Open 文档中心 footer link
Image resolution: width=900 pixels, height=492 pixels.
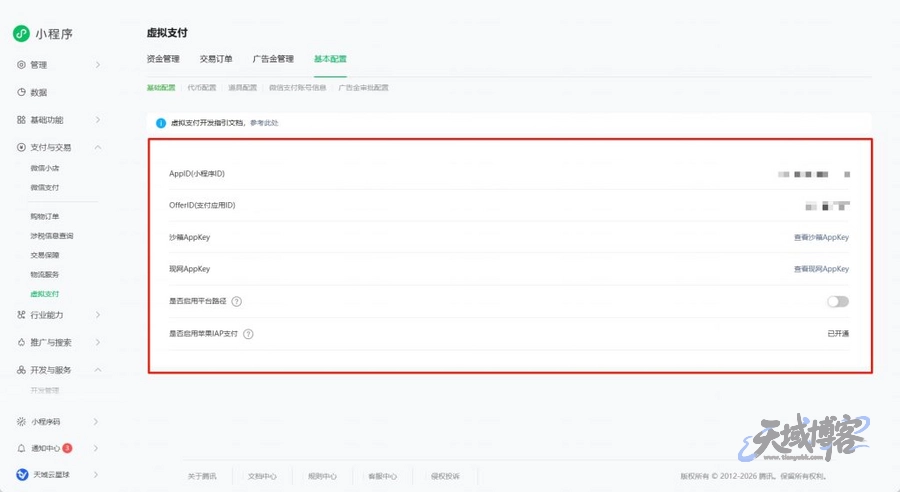[x=262, y=476]
